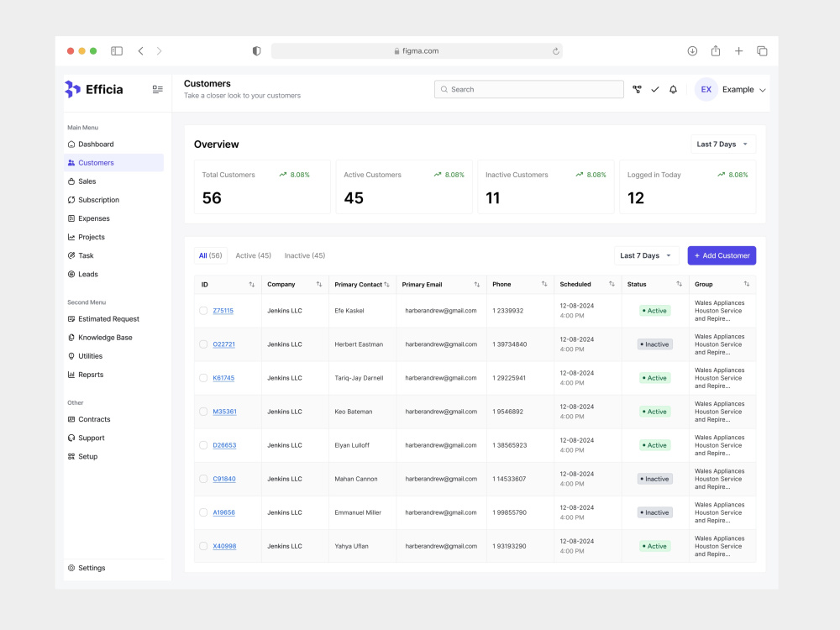Viewport: 840px width, 630px height.
Task: Click browser share icon
Action: pyautogui.click(x=716, y=51)
